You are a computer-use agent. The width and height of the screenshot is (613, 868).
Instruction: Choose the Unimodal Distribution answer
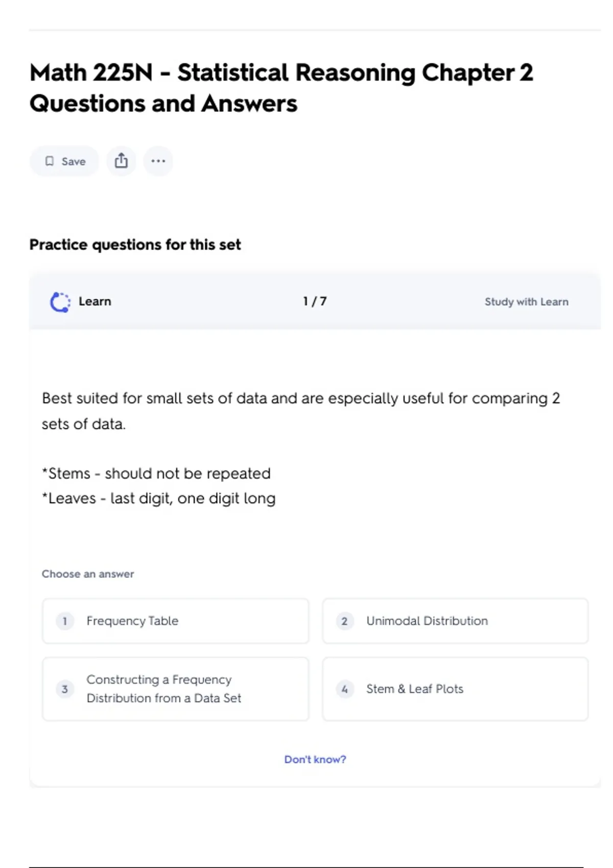click(x=455, y=621)
